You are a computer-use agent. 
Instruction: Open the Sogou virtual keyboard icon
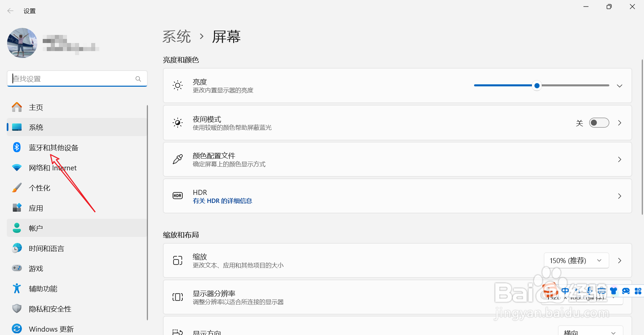click(602, 291)
